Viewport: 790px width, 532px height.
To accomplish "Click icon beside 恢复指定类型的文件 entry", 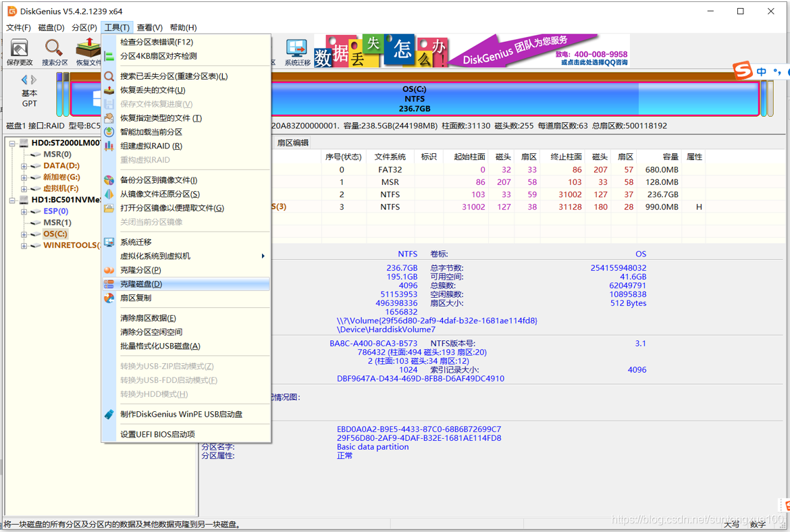I will coord(109,118).
